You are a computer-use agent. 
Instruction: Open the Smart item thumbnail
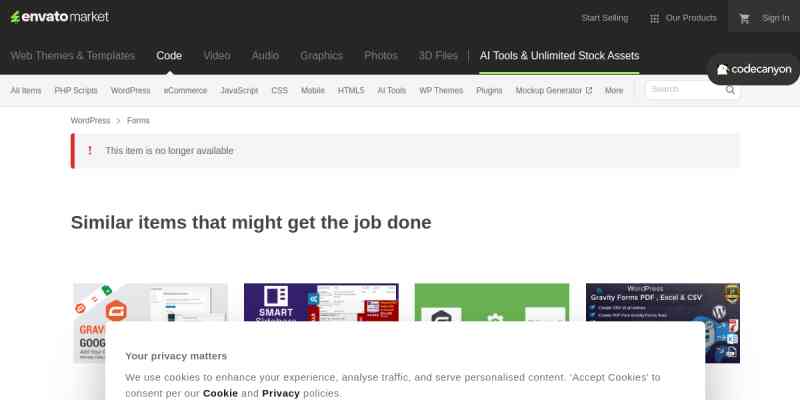(321, 302)
